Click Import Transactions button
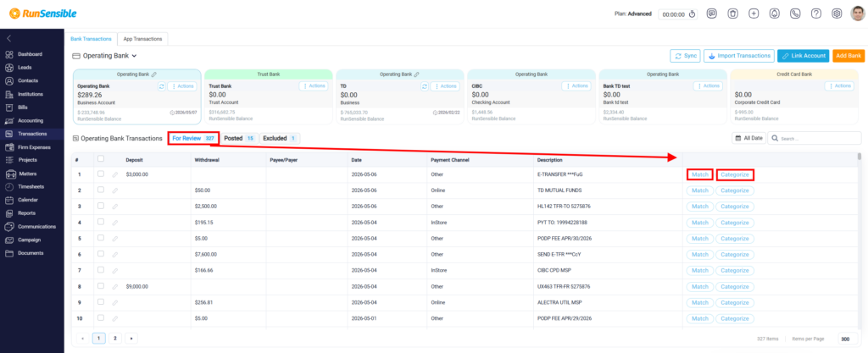The image size is (868, 353). pos(739,56)
